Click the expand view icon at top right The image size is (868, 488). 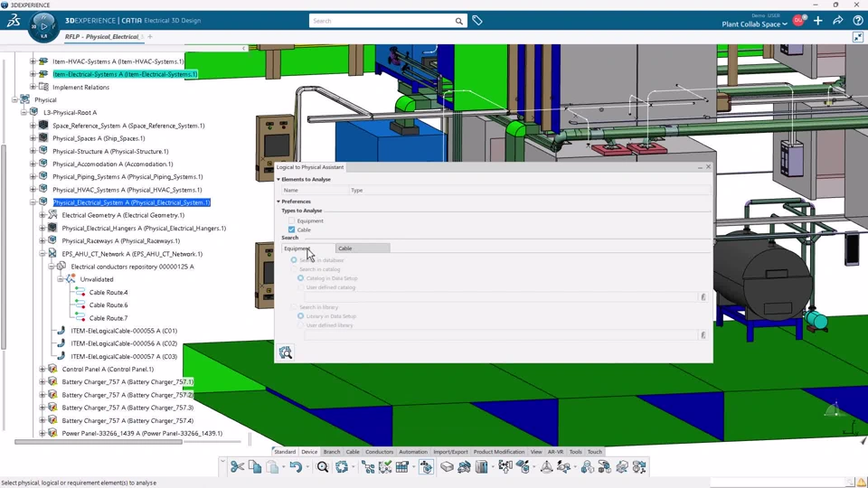[857, 37]
